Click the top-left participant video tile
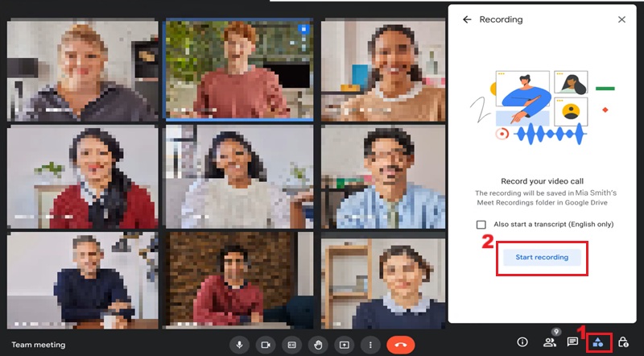The image size is (644, 356). coord(82,70)
